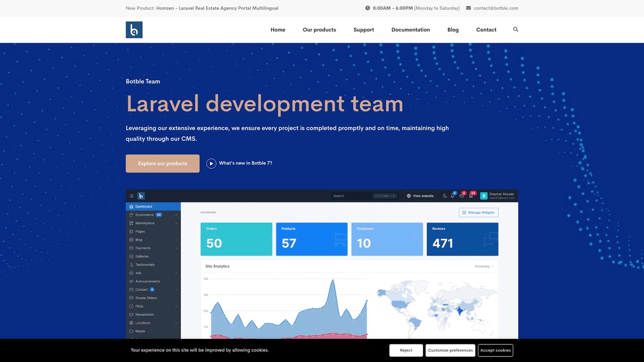The width and height of the screenshot is (644, 362).
Task: Toggle dark mode with the moon icon
Action: point(445,196)
